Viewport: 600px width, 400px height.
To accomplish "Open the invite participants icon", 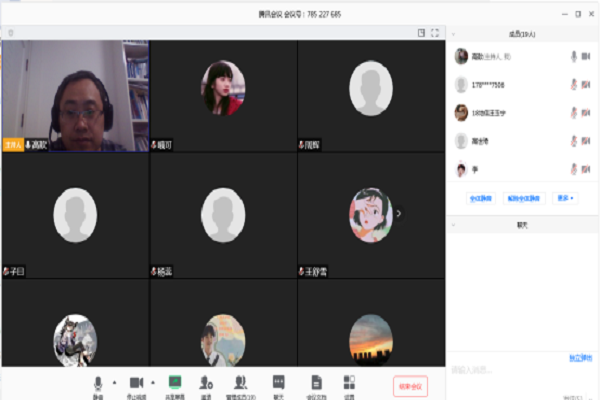I will [x=206, y=382].
